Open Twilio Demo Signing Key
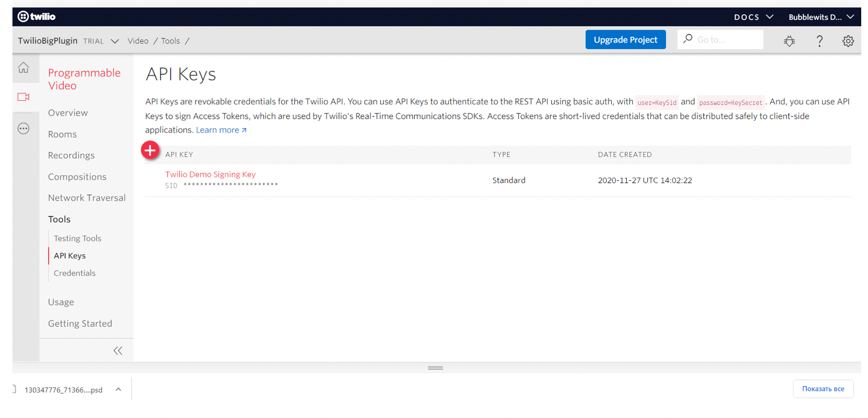This screenshot has height=418, width=868. (x=210, y=174)
